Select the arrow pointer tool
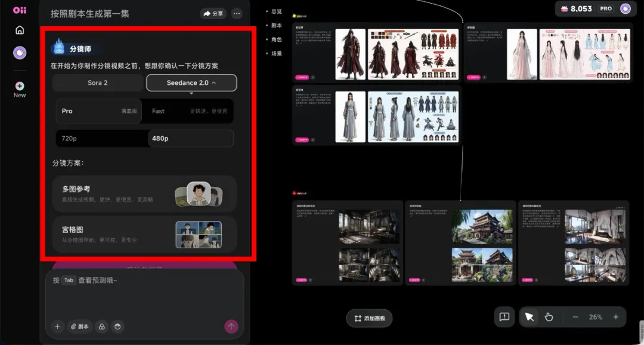Image resolution: width=644 pixels, height=345 pixels. point(530,317)
